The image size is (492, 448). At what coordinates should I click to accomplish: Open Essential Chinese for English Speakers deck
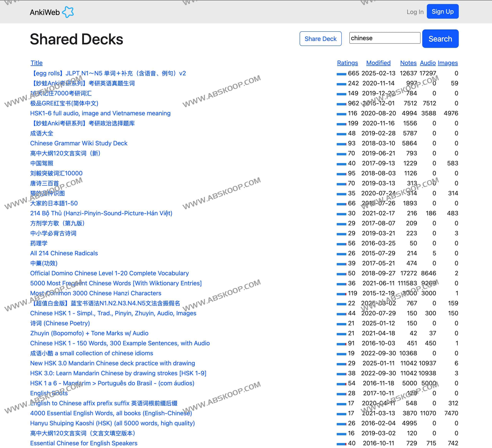point(84,443)
